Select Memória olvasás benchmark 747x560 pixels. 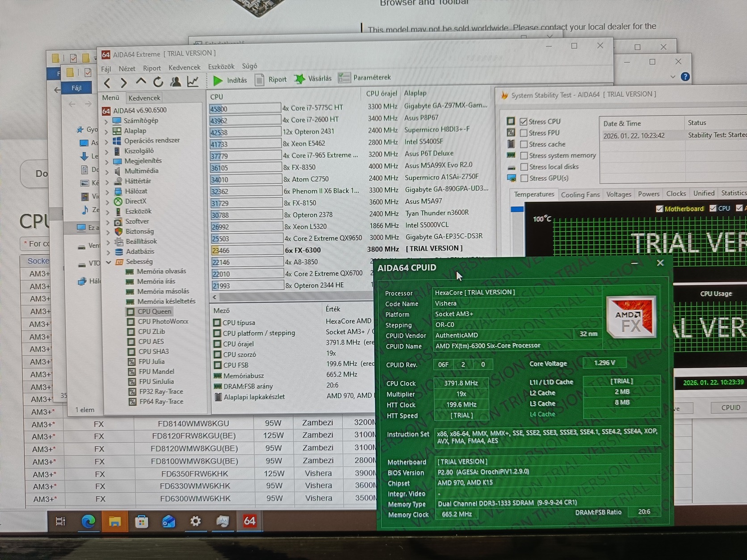161,272
